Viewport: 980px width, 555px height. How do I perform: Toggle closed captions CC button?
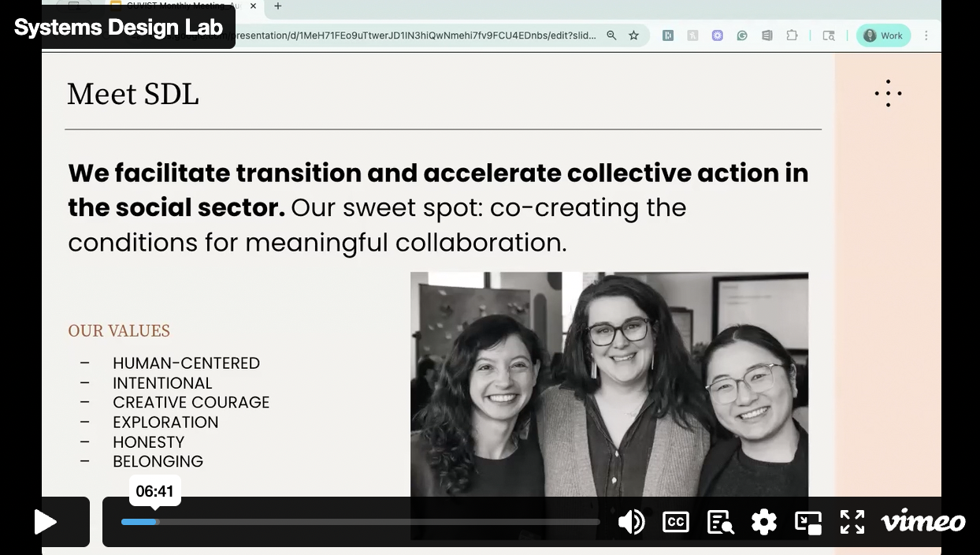point(676,522)
